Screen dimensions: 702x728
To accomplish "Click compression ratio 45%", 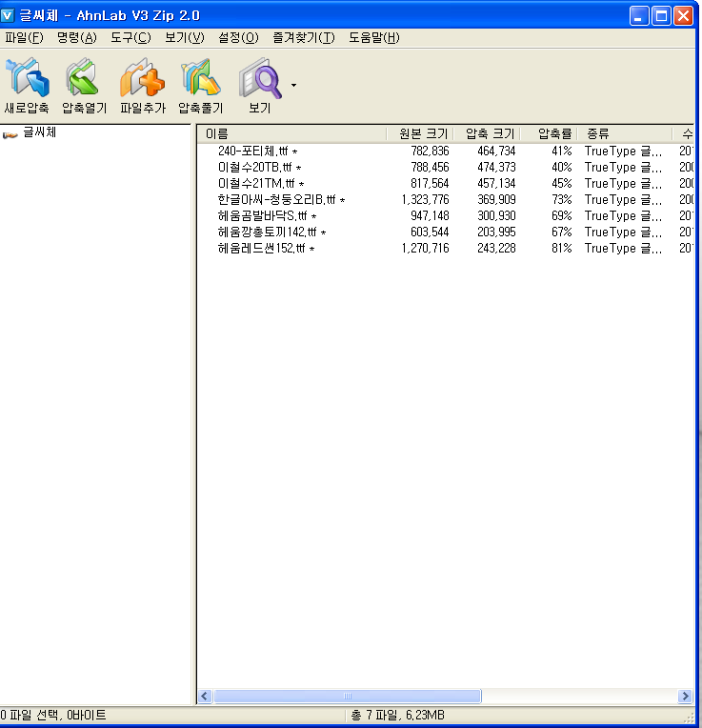I will tap(561, 183).
